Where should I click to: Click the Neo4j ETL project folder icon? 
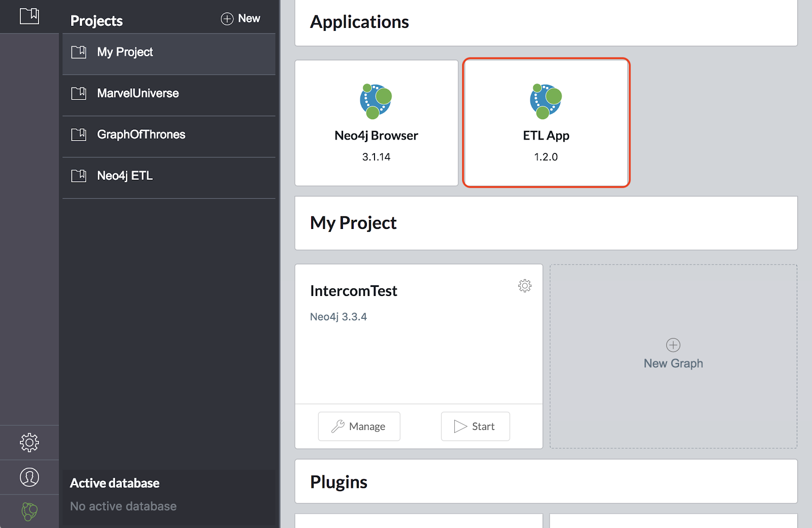click(79, 176)
